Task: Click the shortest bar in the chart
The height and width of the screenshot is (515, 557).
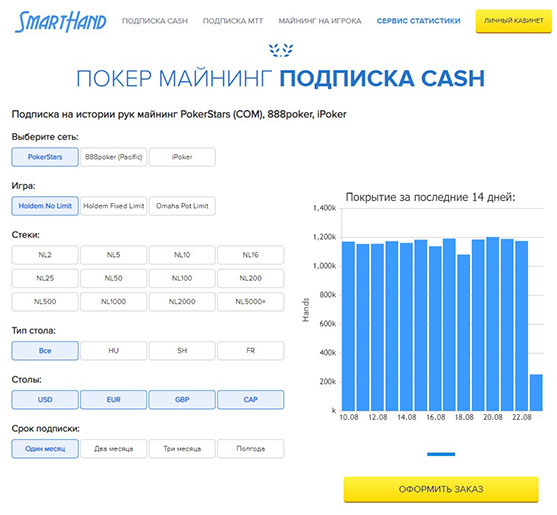Action: click(536, 393)
